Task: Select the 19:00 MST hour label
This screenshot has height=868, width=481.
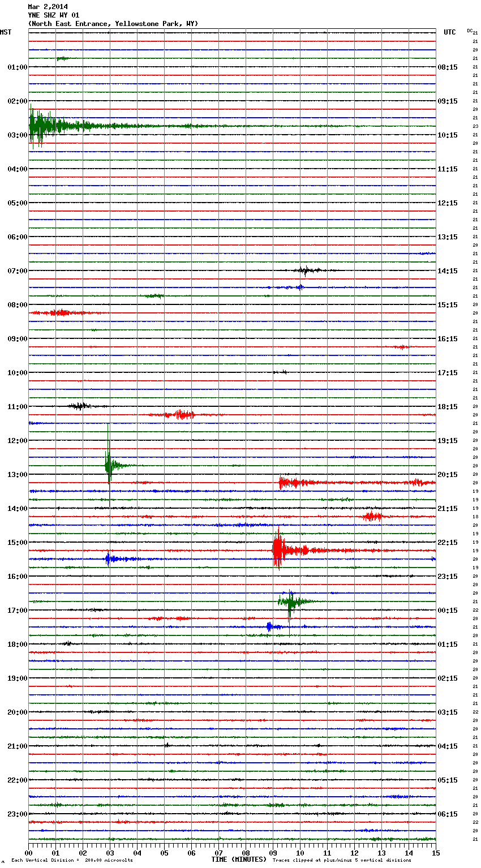Action: 18,678
